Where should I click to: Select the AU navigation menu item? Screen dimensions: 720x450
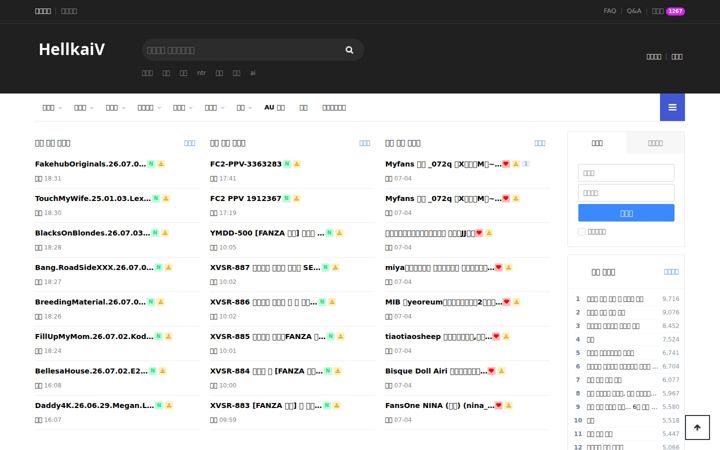click(x=274, y=107)
